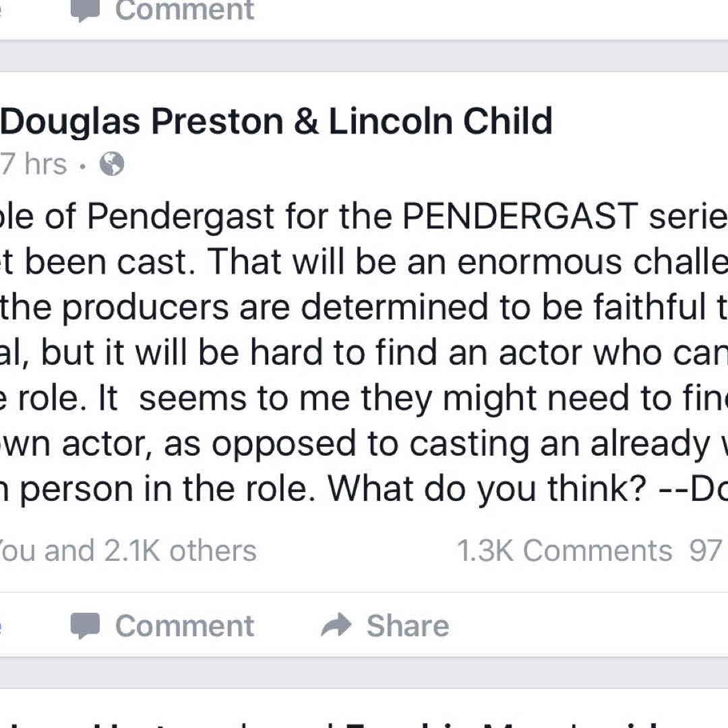Select Comment label in the top post
Screen dimensions: 728x728
pyautogui.click(x=184, y=9)
